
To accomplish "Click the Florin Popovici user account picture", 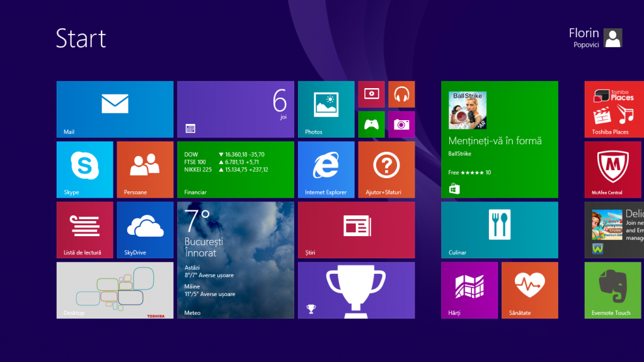I will 612,38.
